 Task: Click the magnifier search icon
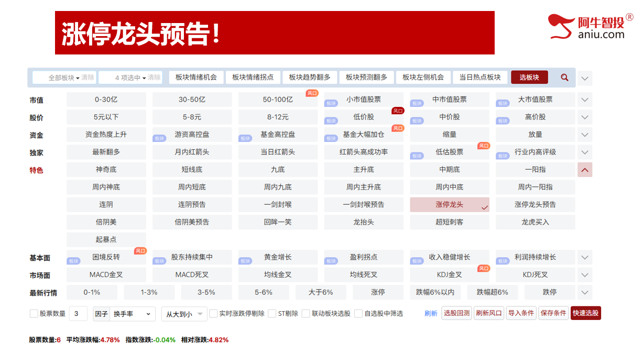pyautogui.click(x=564, y=78)
